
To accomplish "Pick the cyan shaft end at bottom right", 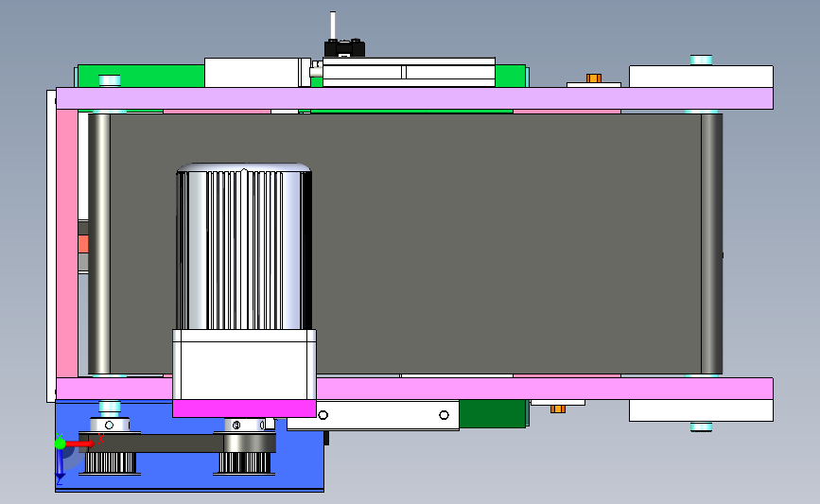I will coord(701,426).
